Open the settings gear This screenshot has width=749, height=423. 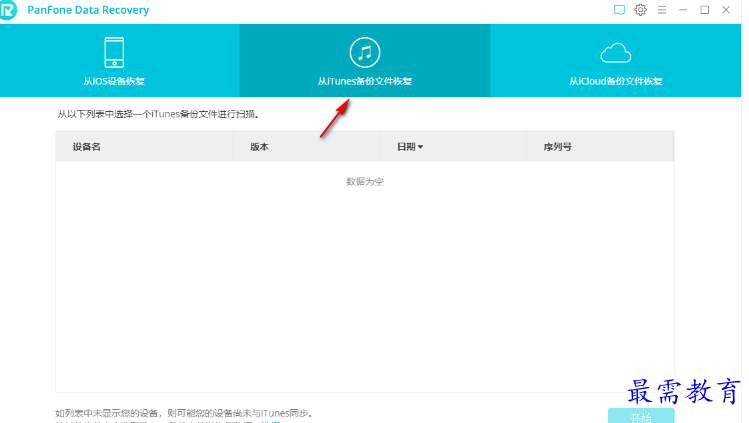pyautogui.click(x=640, y=10)
